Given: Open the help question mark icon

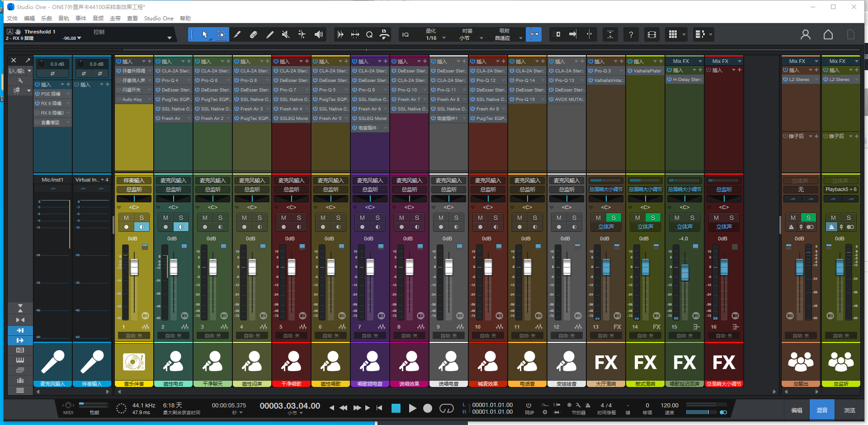Looking at the screenshot, I should (x=631, y=34).
